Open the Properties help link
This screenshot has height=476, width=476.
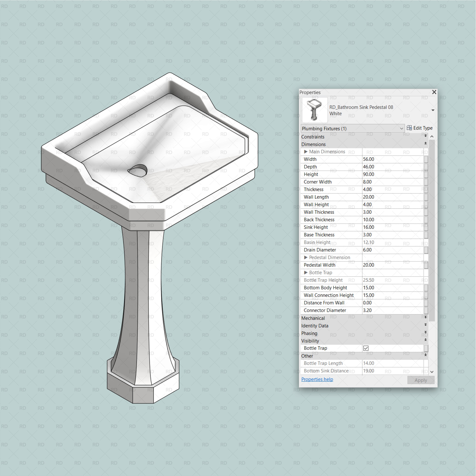[x=317, y=379]
